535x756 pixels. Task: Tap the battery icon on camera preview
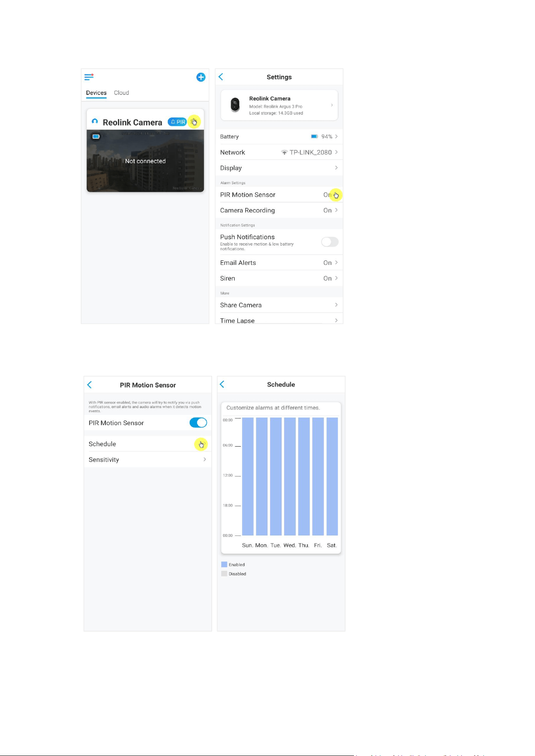96,136
